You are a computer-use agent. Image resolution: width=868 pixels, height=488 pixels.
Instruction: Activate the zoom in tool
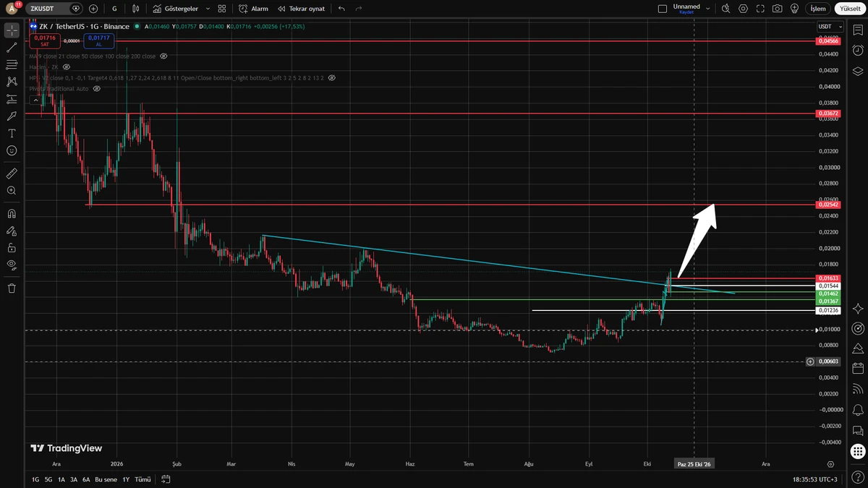coord(12,191)
